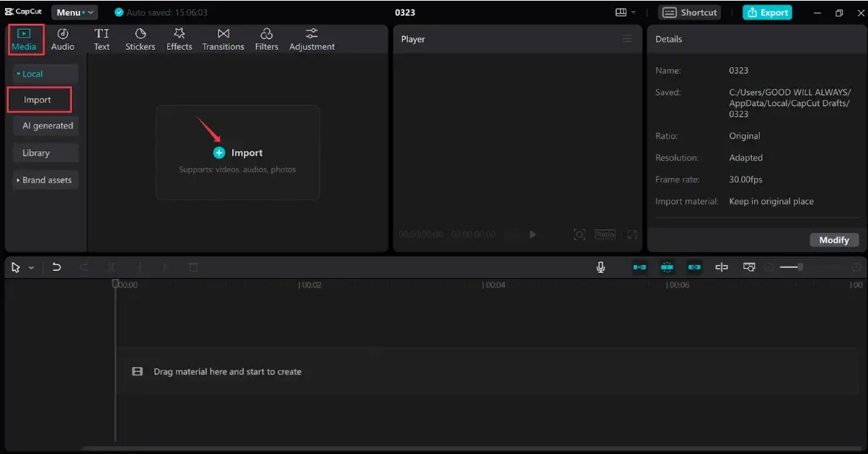The height and width of the screenshot is (454, 868).
Task: Click the Delete trash icon
Action: [193, 267]
